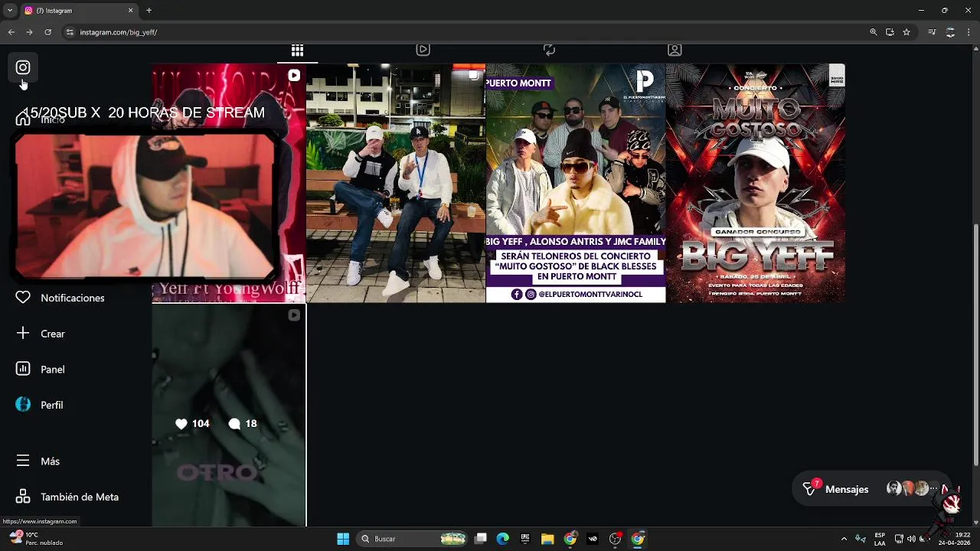The width and height of the screenshot is (980, 551).
Task: Open the Puerto Montt teloneros post
Action: point(576,184)
